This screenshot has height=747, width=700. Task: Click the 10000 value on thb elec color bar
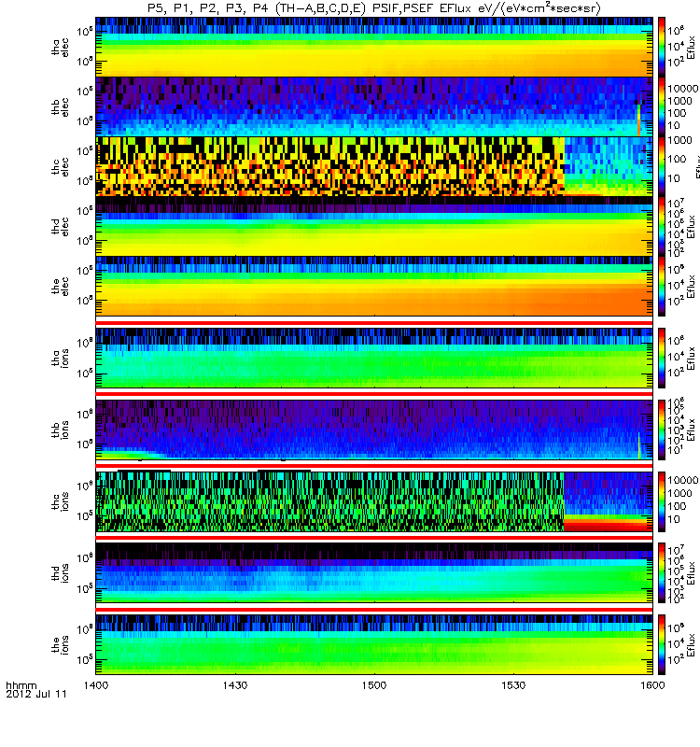click(683, 89)
